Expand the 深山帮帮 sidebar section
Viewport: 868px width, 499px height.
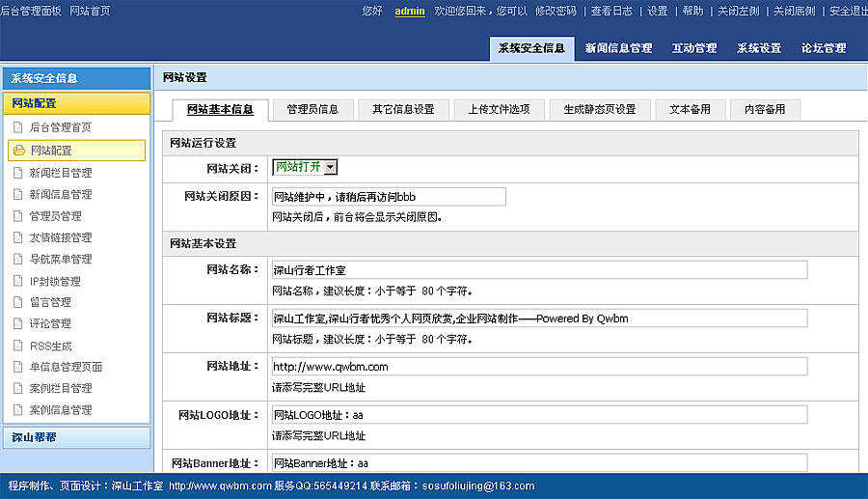75,437
